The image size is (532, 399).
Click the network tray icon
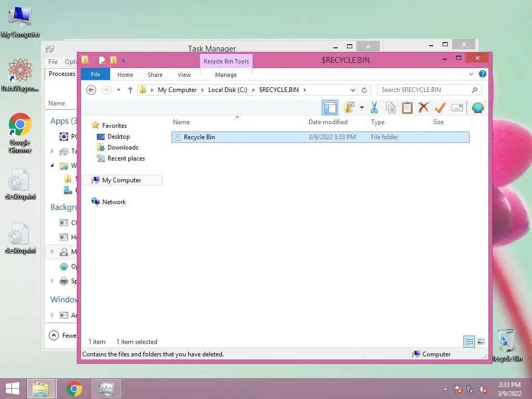(471, 389)
